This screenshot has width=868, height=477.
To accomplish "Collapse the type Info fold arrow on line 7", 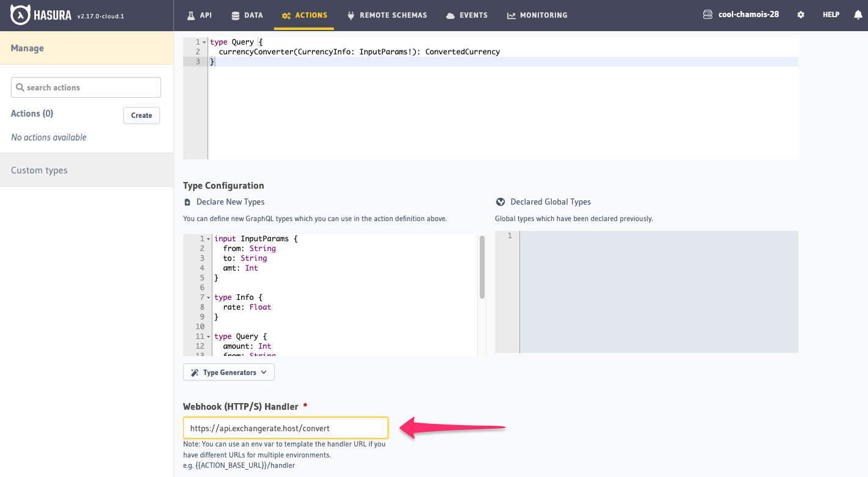I will click(x=209, y=297).
